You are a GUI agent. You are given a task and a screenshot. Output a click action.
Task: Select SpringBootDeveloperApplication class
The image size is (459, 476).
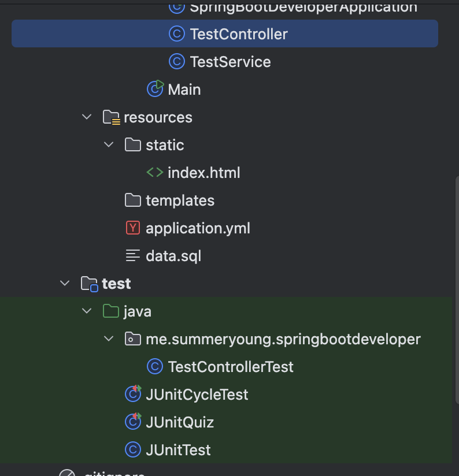point(303,7)
